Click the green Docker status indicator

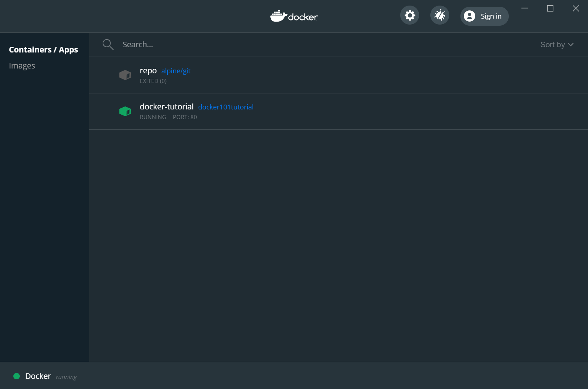16,376
